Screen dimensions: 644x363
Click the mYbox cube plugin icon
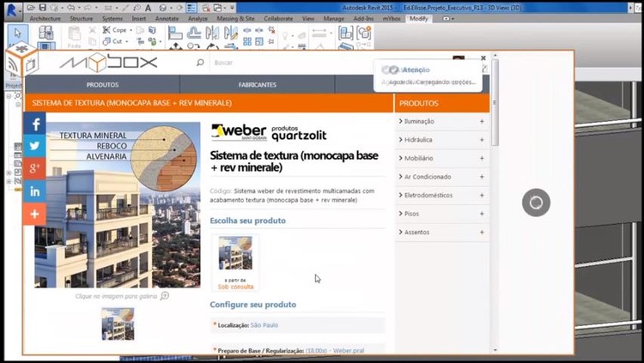tap(21, 60)
